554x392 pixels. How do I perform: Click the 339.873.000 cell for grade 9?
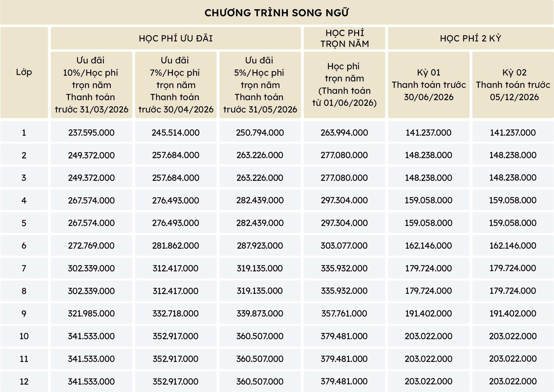pyautogui.click(x=260, y=314)
